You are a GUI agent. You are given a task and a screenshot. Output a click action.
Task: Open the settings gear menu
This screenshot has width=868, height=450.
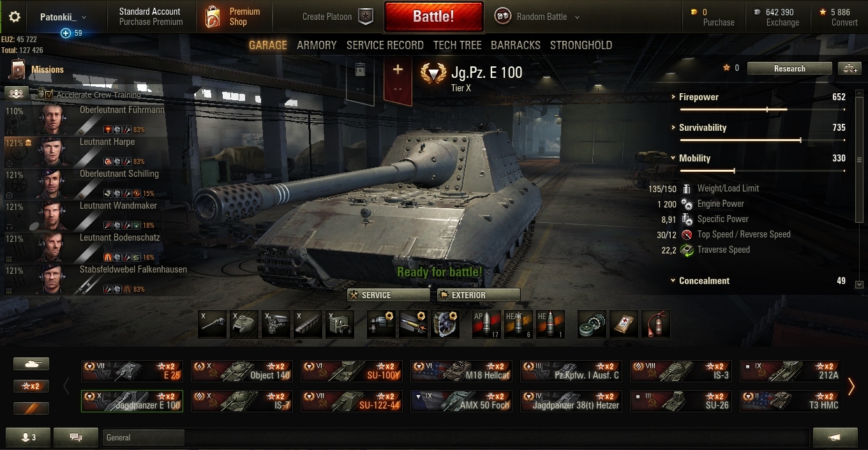click(15, 17)
